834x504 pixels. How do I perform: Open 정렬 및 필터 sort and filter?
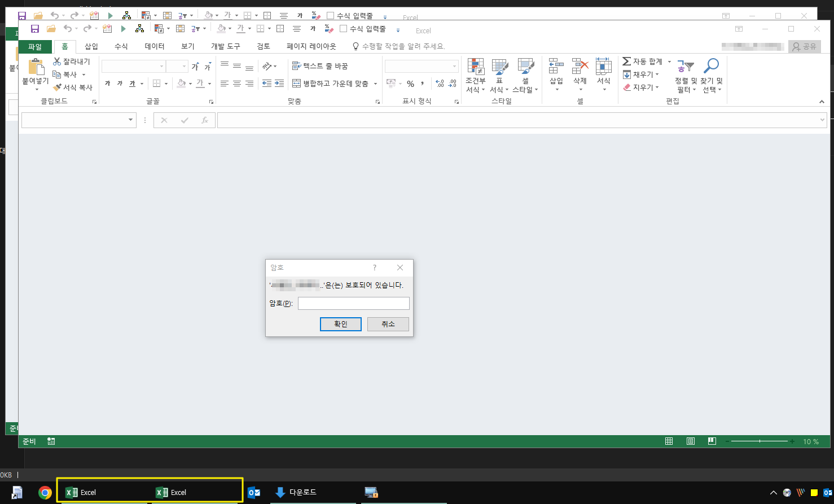[x=686, y=76]
